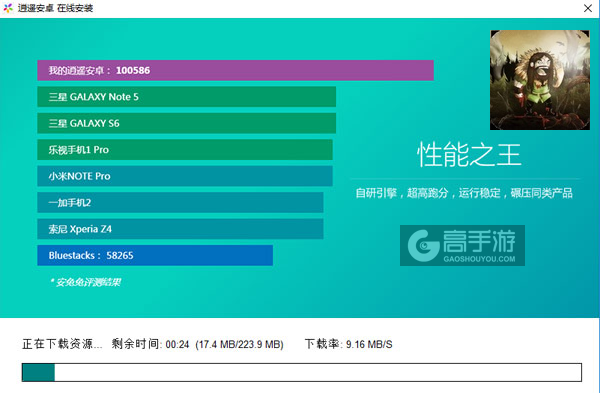
Task: Click the 小米NOTE Pro bar
Action: point(185,176)
